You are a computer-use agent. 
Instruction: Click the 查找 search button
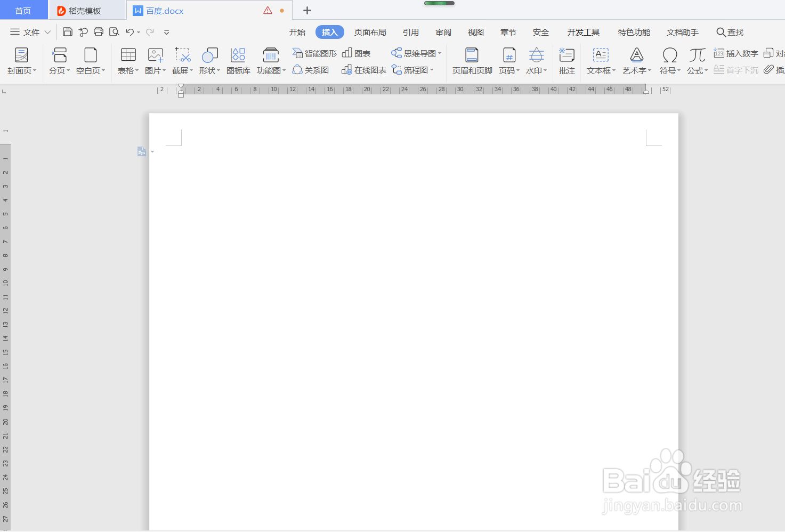(x=730, y=32)
